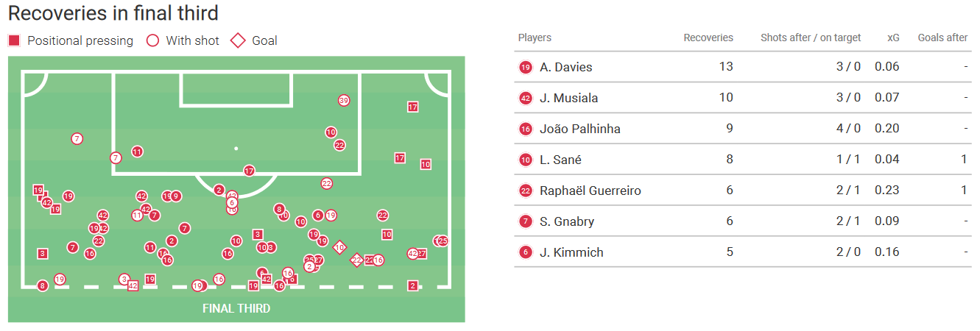980x331 pixels.
Task: Open João Palhinha player name
Action: [x=579, y=129]
